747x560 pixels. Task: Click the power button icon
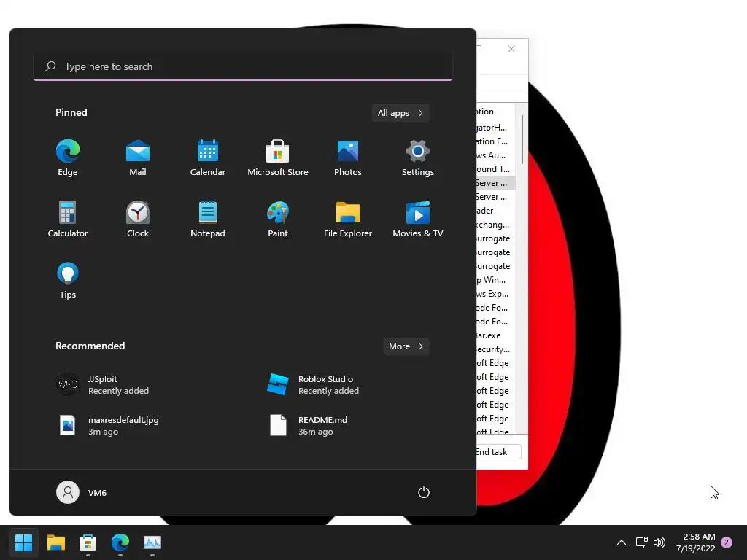424,492
